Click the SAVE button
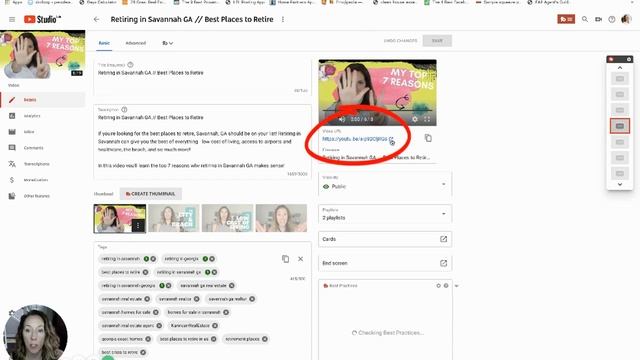 click(x=437, y=41)
